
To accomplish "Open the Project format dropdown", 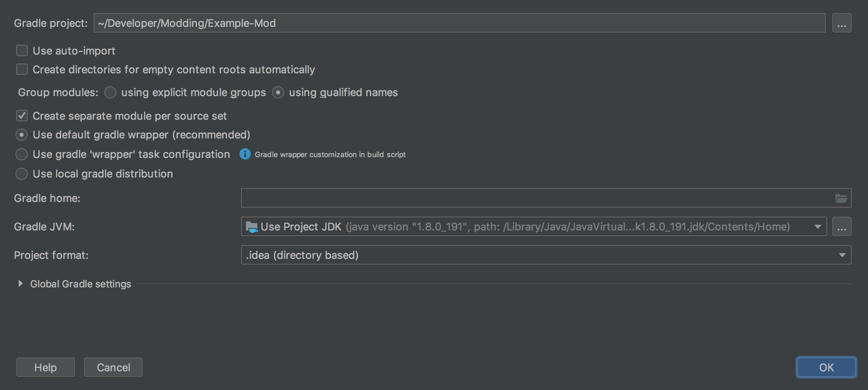I will pos(842,255).
